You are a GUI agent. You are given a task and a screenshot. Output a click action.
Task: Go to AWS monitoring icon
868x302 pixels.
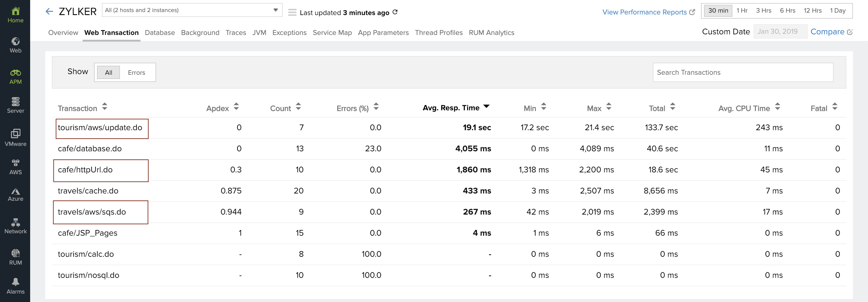point(15,167)
